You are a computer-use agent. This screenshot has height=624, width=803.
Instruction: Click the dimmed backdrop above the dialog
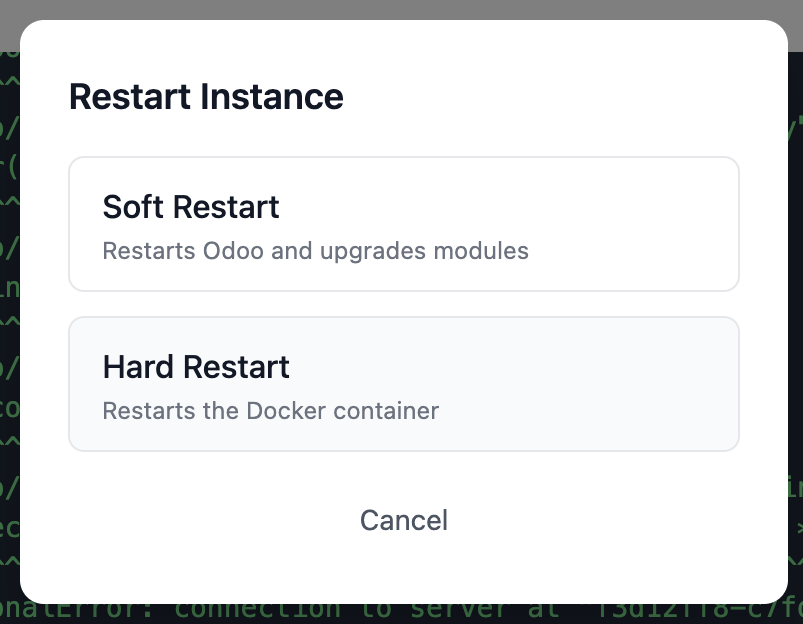click(x=400, y=9)
